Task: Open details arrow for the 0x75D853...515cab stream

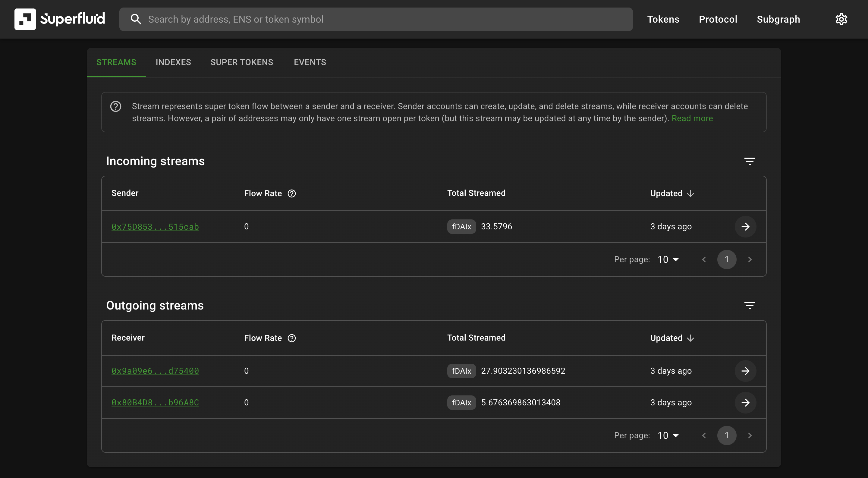Action: (745, 226)
